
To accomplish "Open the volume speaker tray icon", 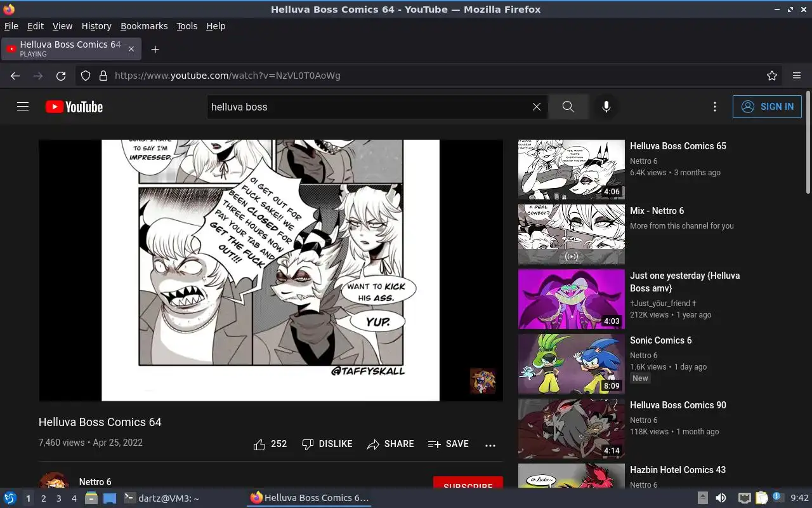I will tap(721, 498).
